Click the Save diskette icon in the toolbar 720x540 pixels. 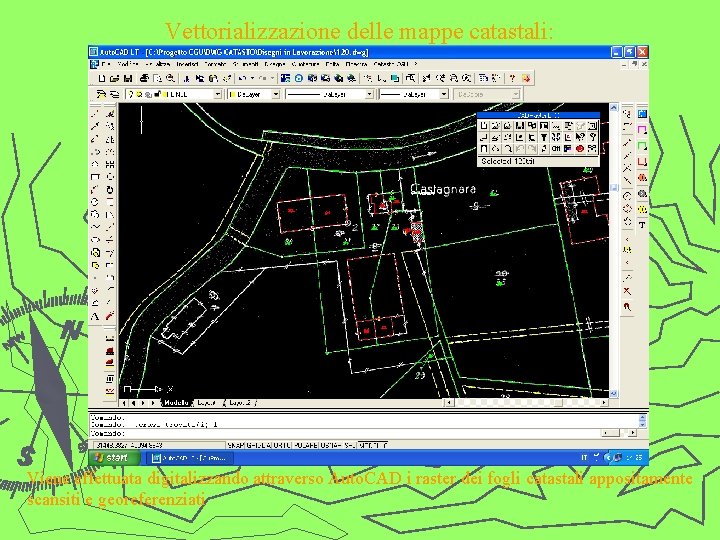[128, 79]
